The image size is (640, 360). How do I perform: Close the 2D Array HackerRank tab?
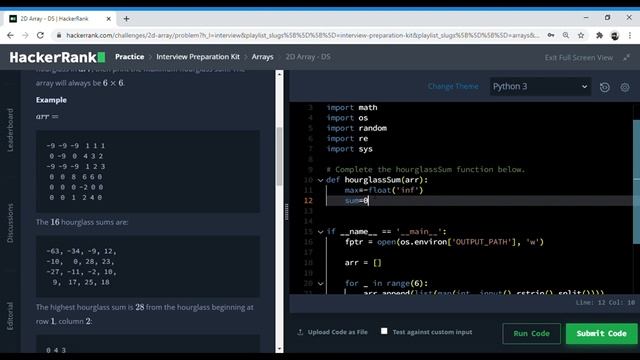point(109,19)
